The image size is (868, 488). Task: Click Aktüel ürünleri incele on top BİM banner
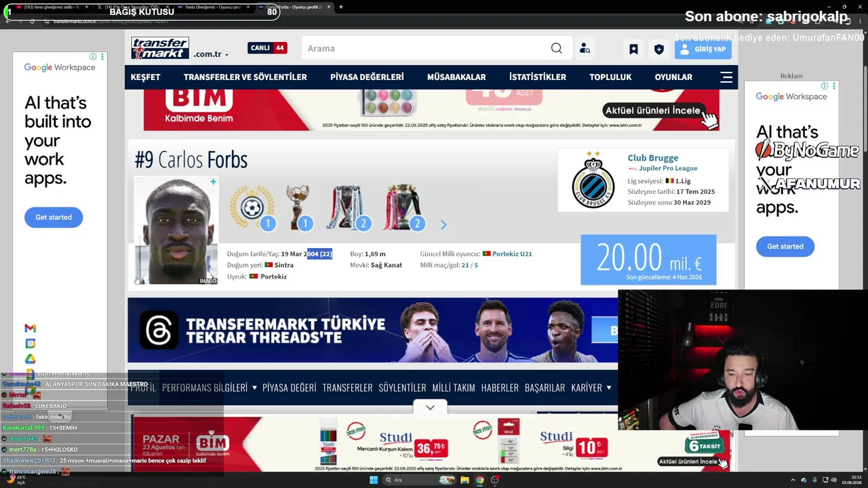coord(653,110)
